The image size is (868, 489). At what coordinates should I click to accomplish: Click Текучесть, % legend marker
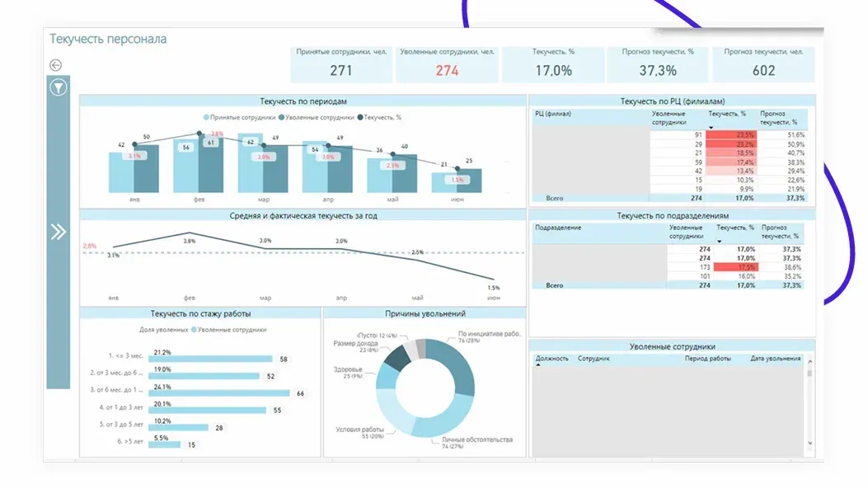pos(359,118)
